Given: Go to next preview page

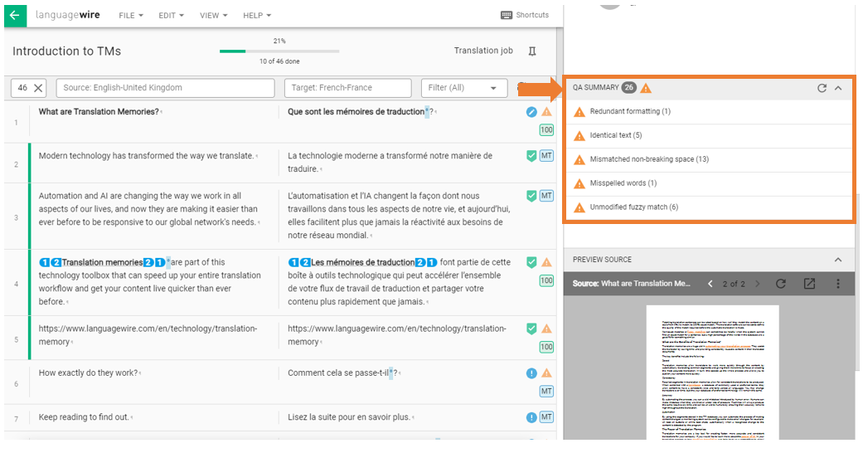Looking at the screenshot, I should [757, 284].
